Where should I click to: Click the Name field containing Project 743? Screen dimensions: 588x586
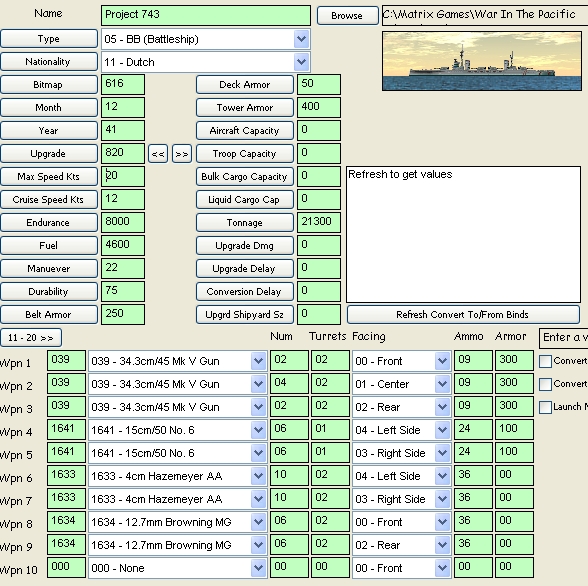[x=206, y=15]
